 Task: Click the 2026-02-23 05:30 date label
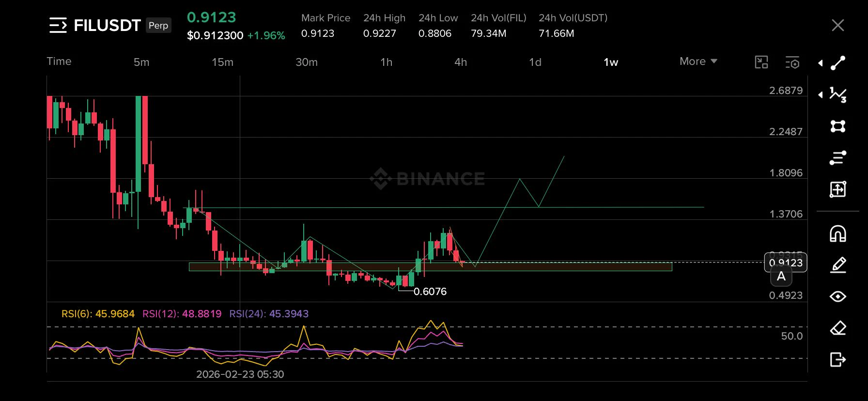[240, 374]
